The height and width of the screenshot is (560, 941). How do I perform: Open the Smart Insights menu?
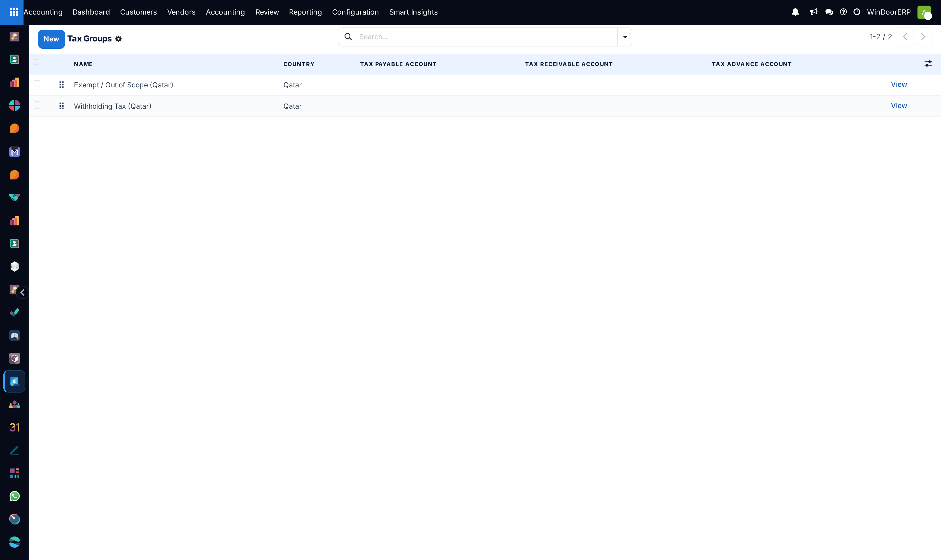click(413, 12)
